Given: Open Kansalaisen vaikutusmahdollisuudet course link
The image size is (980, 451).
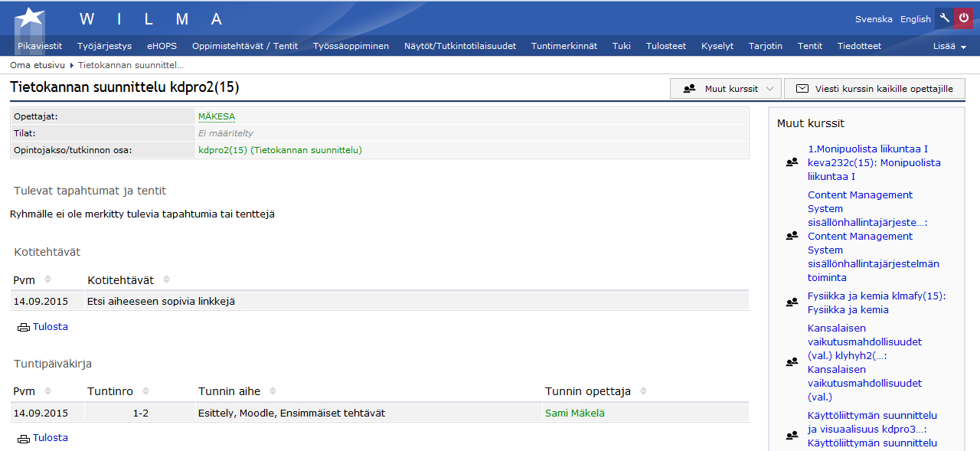Looking at the screenshot, I should coord(865,362).
